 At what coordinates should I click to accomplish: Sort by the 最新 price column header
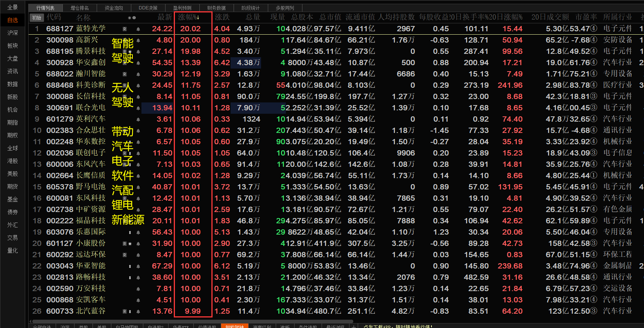[165, 17]
